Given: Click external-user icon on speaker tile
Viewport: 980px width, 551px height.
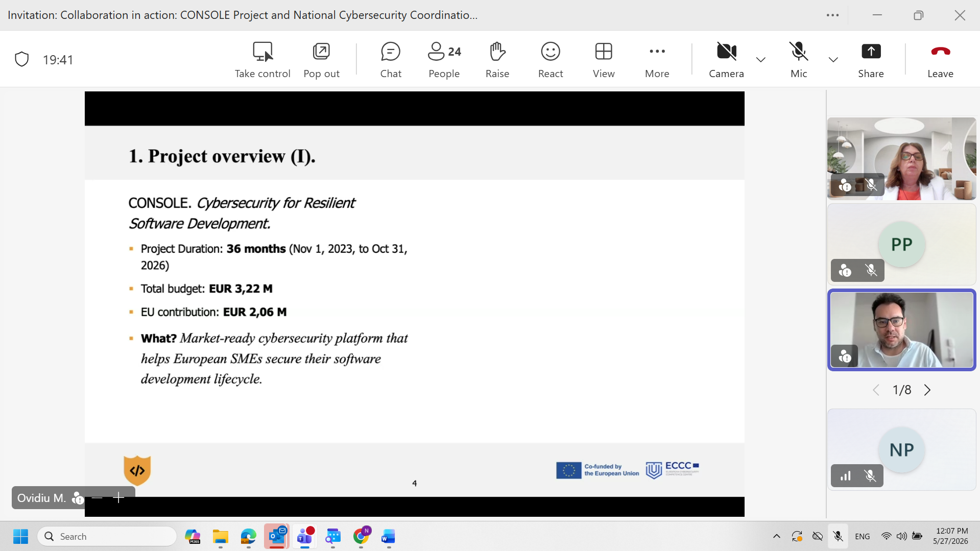Looking at the screenshot, I should pyautogui.click(x=845, y=356).
